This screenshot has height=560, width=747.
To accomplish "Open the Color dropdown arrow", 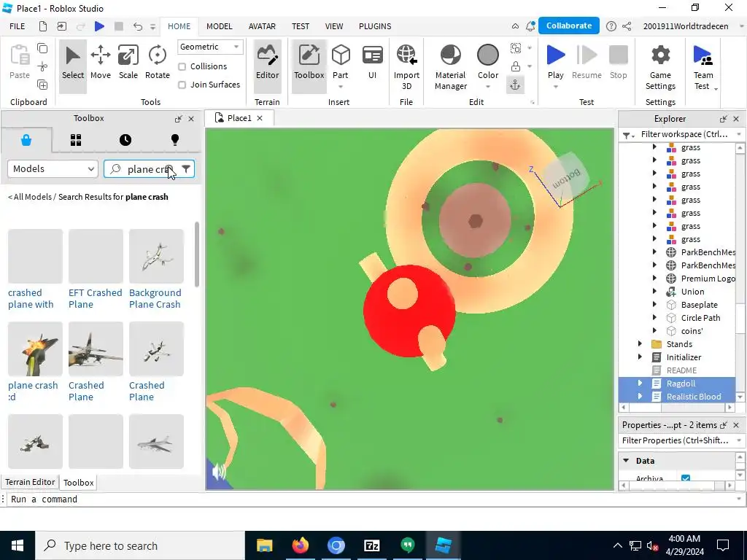I will tap(488, 87).
